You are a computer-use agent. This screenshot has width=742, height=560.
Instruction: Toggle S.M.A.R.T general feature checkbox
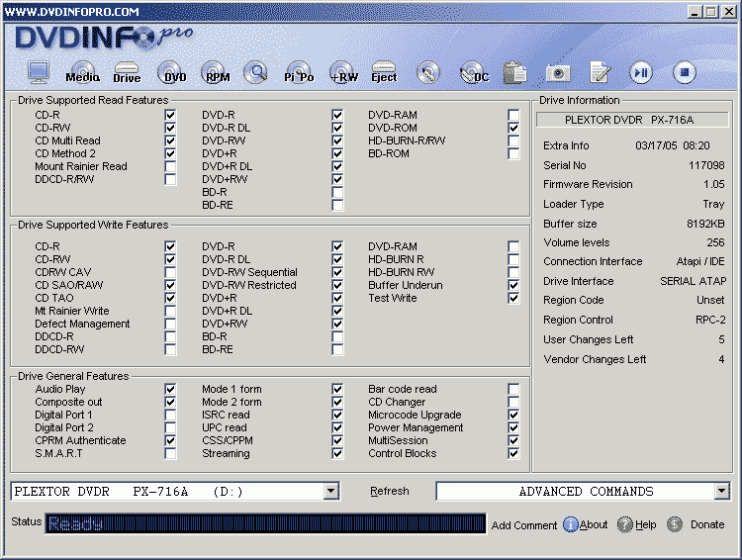pos(170,453)
